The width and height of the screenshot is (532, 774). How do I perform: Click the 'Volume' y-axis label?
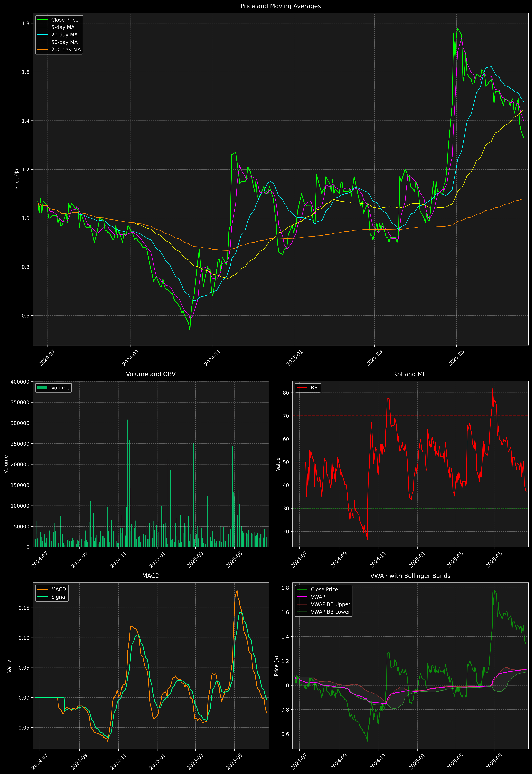click(x=6, y=464)
